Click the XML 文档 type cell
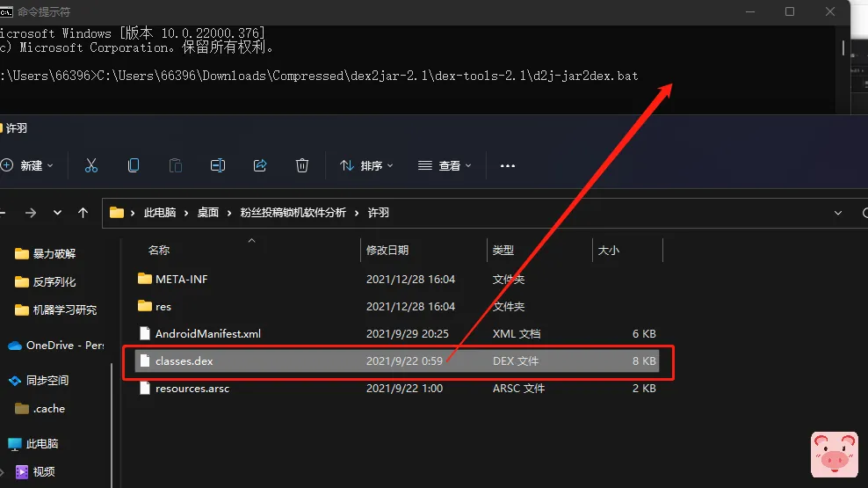Image resolution: width=868 pixels, height=488 pixels. tap(517, 333)
